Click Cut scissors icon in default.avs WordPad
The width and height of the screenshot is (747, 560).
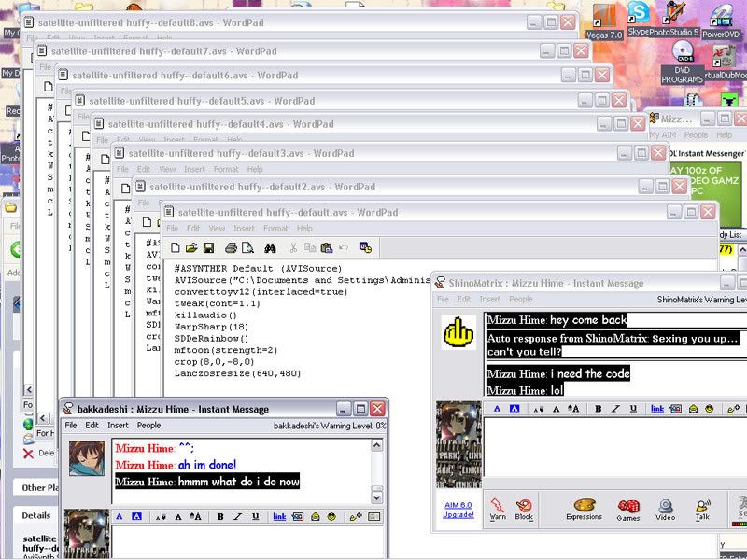(x=293, y=248)
